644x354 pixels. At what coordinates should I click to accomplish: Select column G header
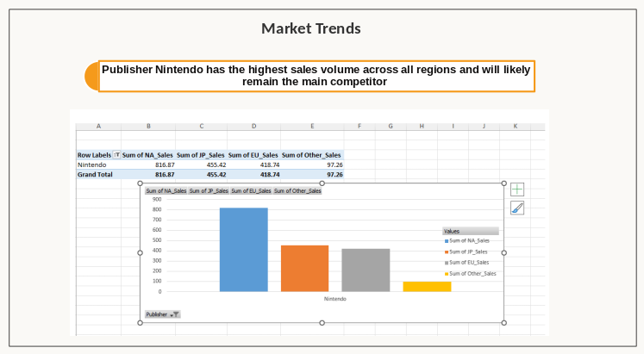tap(391, 127)
